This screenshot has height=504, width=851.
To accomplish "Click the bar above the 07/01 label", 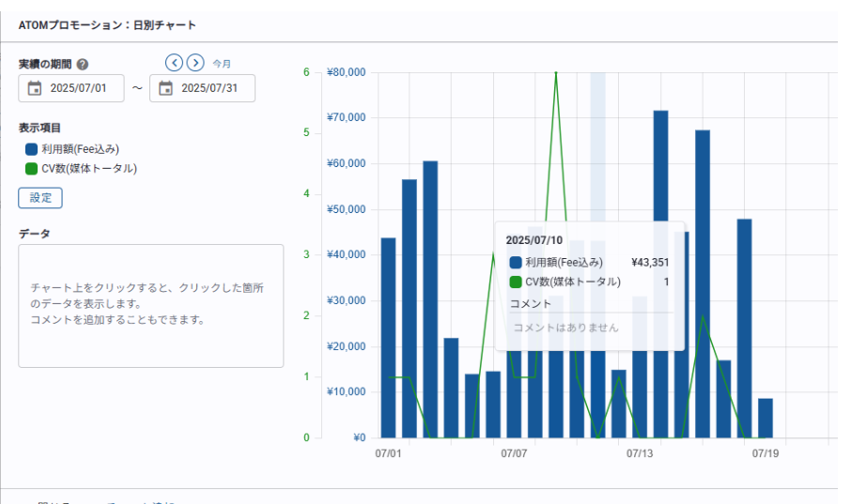I will coord(389,338).
